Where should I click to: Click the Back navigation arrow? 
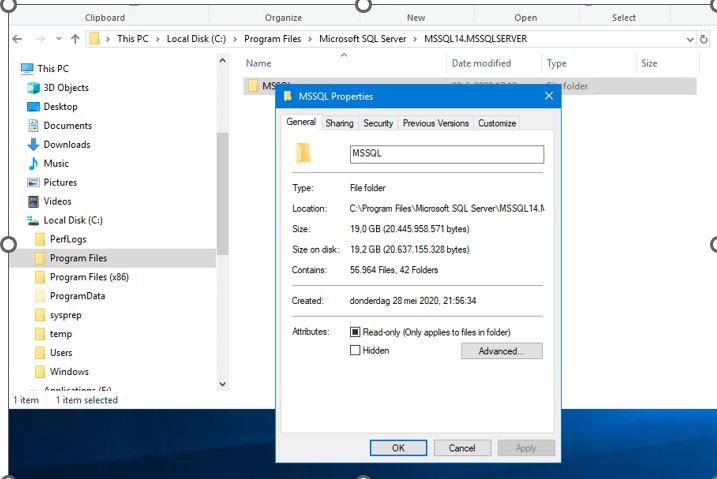(18, 39)
